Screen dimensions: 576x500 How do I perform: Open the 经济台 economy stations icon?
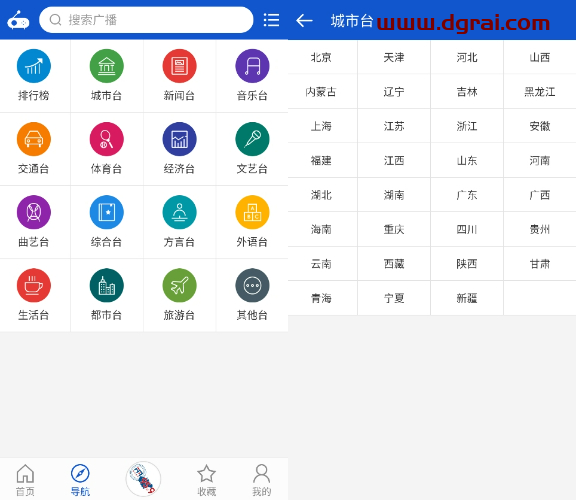click(179, 139)
